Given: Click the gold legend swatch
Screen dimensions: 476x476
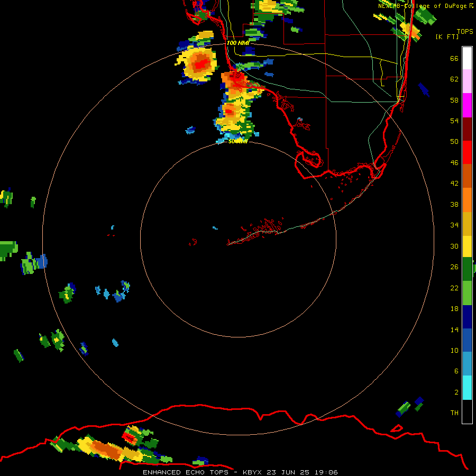Looking at the screenshot, I should click(467, 224).
